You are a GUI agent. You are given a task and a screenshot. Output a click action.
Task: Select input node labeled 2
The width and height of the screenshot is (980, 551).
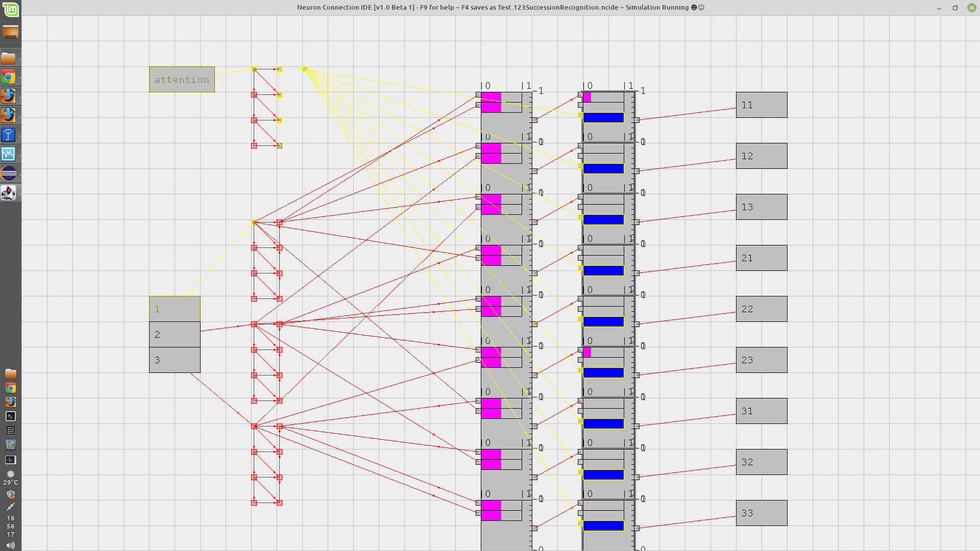tap(175, 335)
